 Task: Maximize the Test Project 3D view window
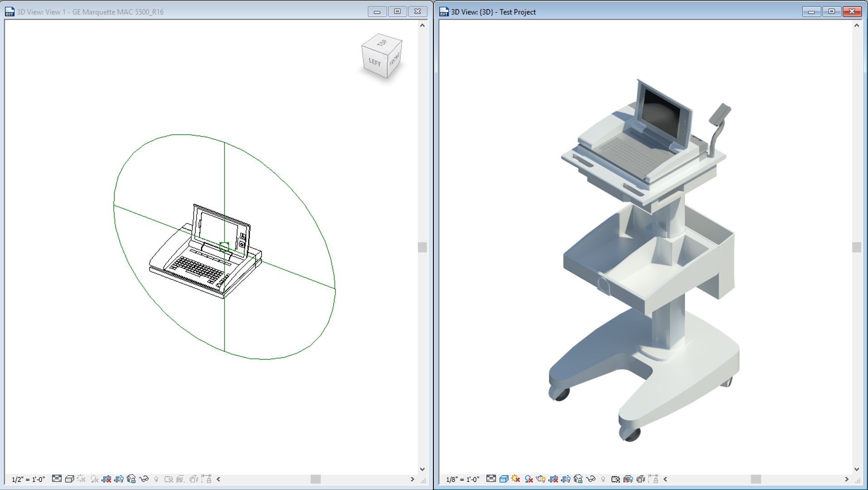click(832, 12)
